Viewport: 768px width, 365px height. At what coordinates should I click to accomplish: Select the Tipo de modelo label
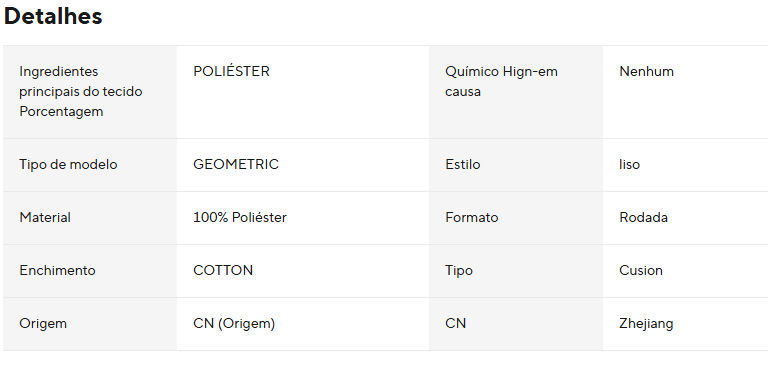[x=68, y=165]
